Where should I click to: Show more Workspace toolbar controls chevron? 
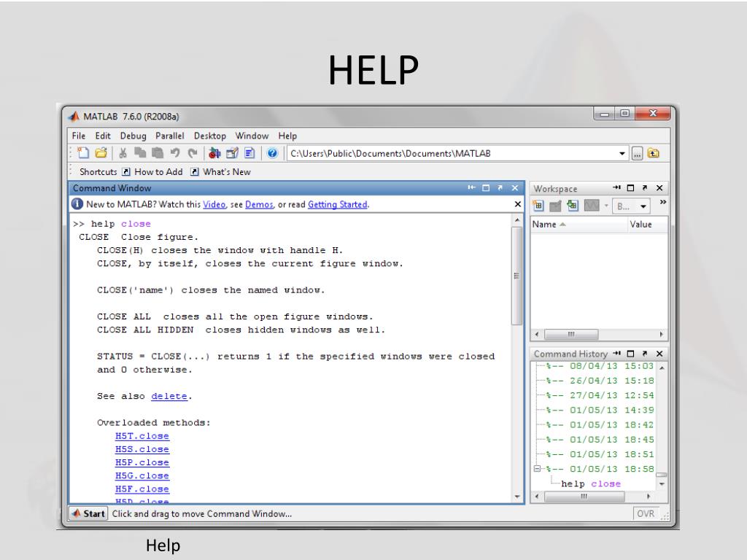point(662,203)
